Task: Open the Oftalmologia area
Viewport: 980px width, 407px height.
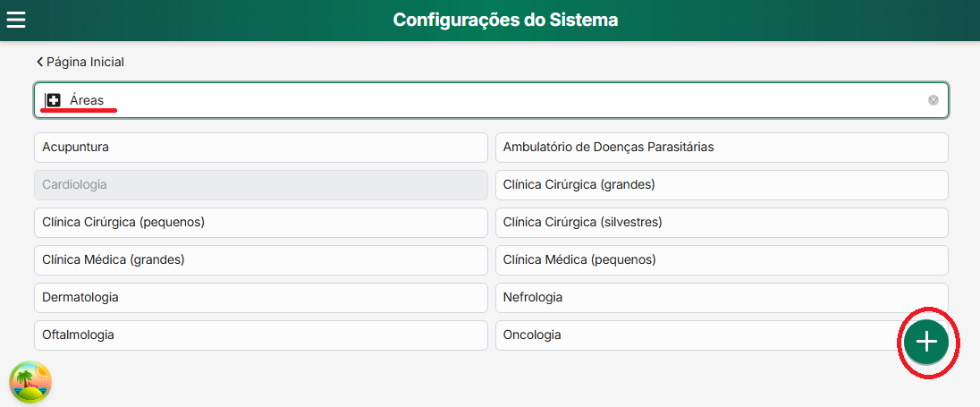Action: pyautogui.click(x=260, y=335)
